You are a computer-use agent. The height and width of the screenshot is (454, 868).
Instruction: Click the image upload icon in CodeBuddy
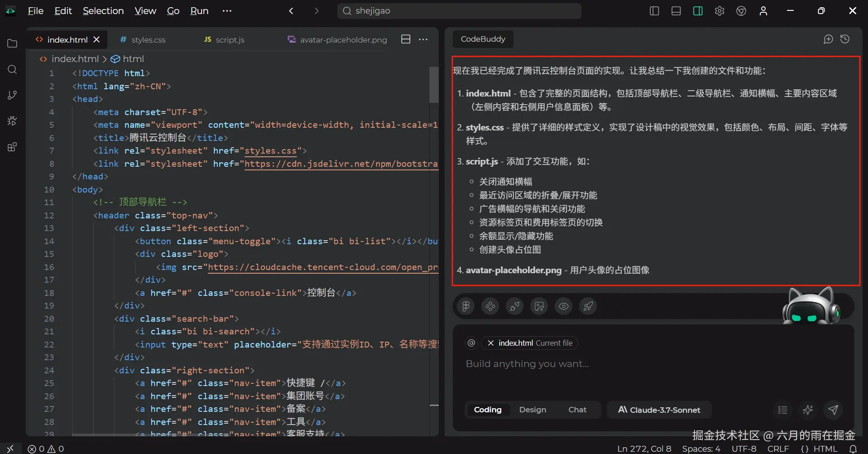click(539, 307)
